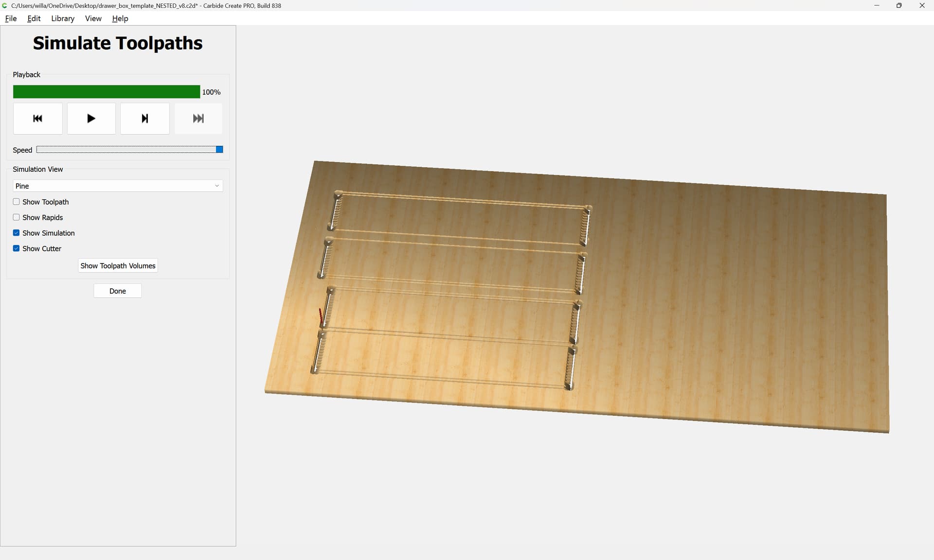The image size is (934, 560).
Task: Step simulation forward one move
Action: click(144, 119)
